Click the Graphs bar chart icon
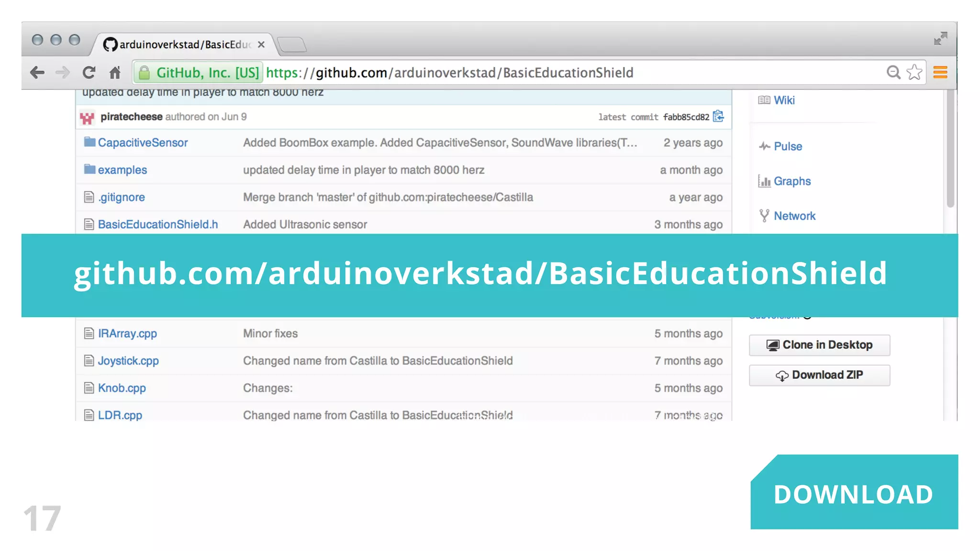Screen dimensions: 980x551 (x=764, y=181)
